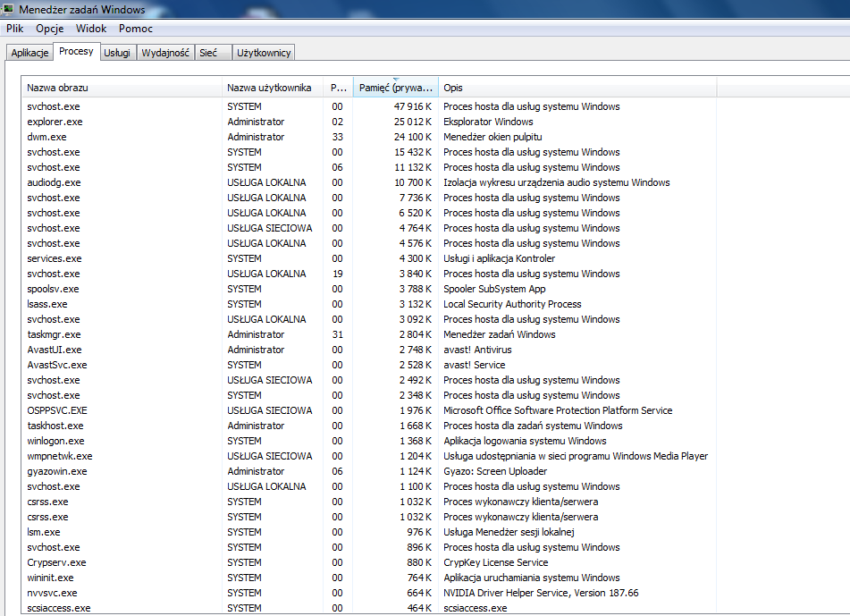850x616 pixels.
Task: Select the nvvsvc.exe process
Action: (x=368, y=592)
